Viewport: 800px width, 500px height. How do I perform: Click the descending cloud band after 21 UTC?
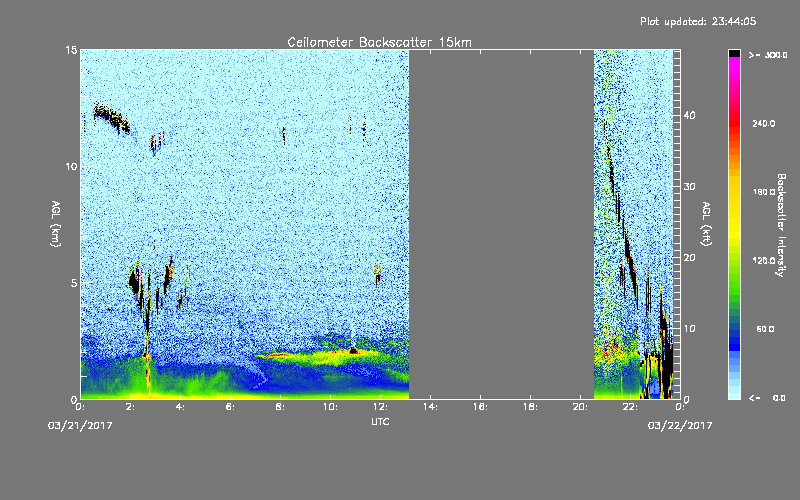[x=622, y=214]
